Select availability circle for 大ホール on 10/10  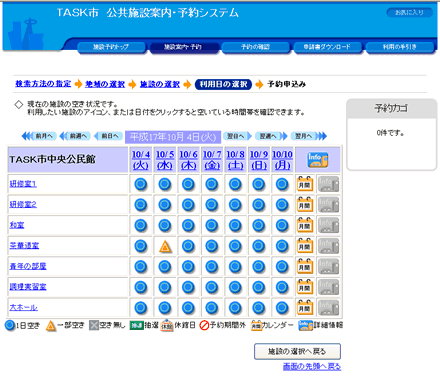(x=282, y=308)
